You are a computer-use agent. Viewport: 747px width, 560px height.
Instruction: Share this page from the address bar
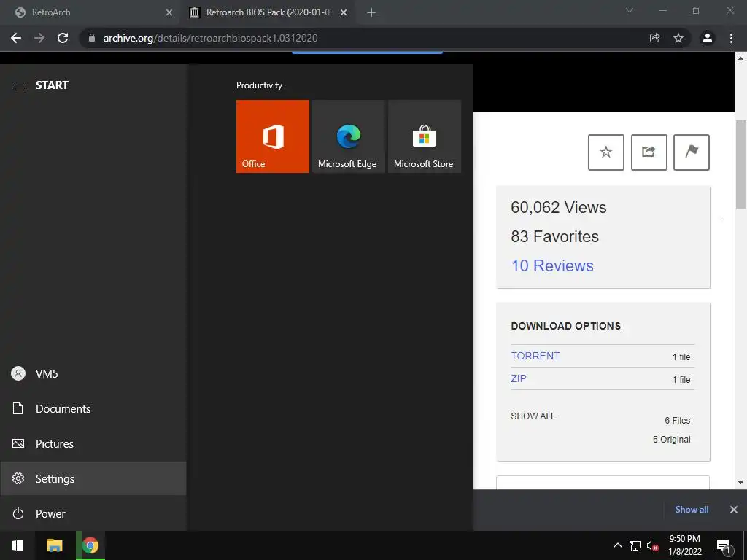point(655,38)
